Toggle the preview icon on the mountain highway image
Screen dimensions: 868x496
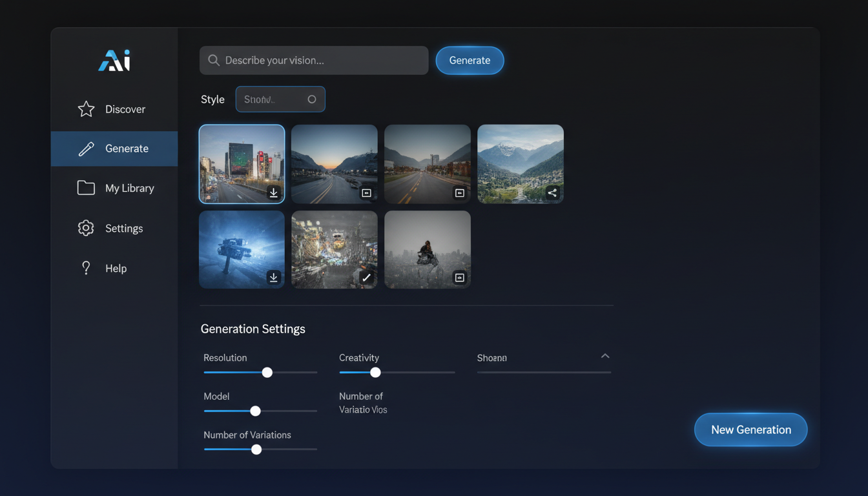[x=459, y=192]
